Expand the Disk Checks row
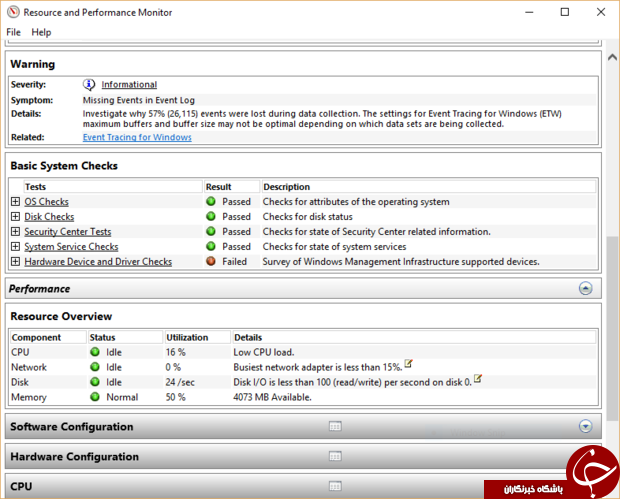This screenshot has height=499, width=620. pos(15,217)
